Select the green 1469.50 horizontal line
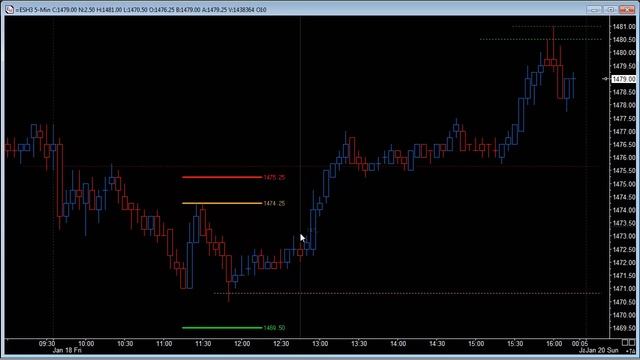Viewport: 640px width, 360px height. pos(222,328)
